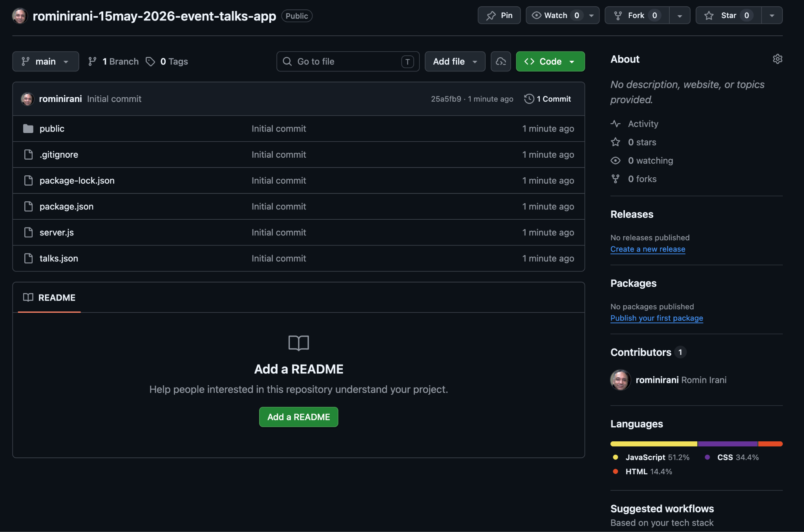Click rominirani username in commit row
804x532 pixels.
click(60, 99)
